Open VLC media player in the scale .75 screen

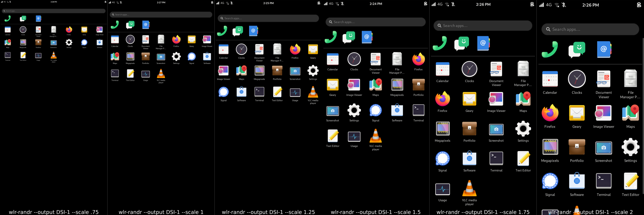pyautogui.click(x=54, y=55)
